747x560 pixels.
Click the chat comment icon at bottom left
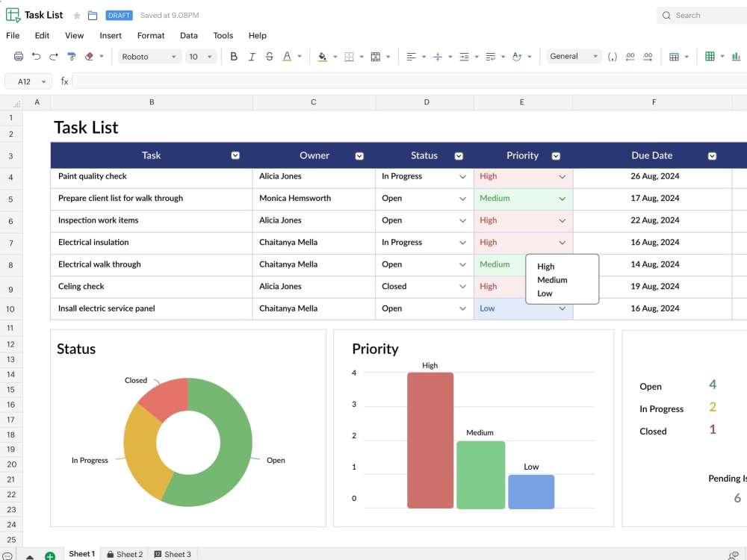7,556
